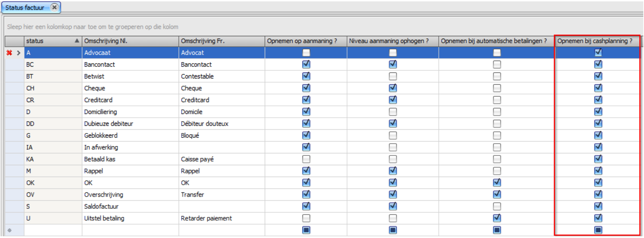Click the status column sort arrow
This screenshot has height=238, width=644.
point(77,41)
